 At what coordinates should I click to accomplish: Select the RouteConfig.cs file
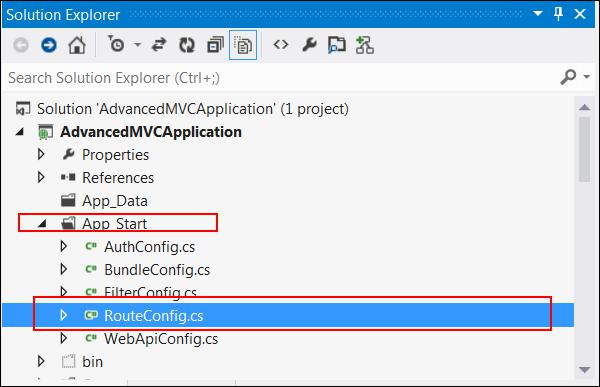pos(153,316)
